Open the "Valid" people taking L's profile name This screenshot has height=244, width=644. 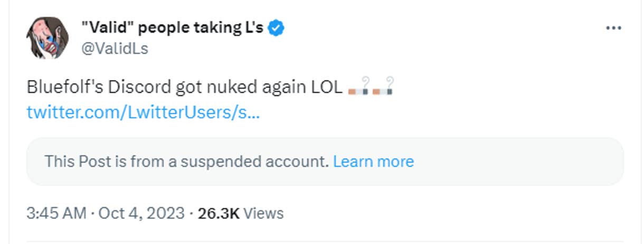172,28
